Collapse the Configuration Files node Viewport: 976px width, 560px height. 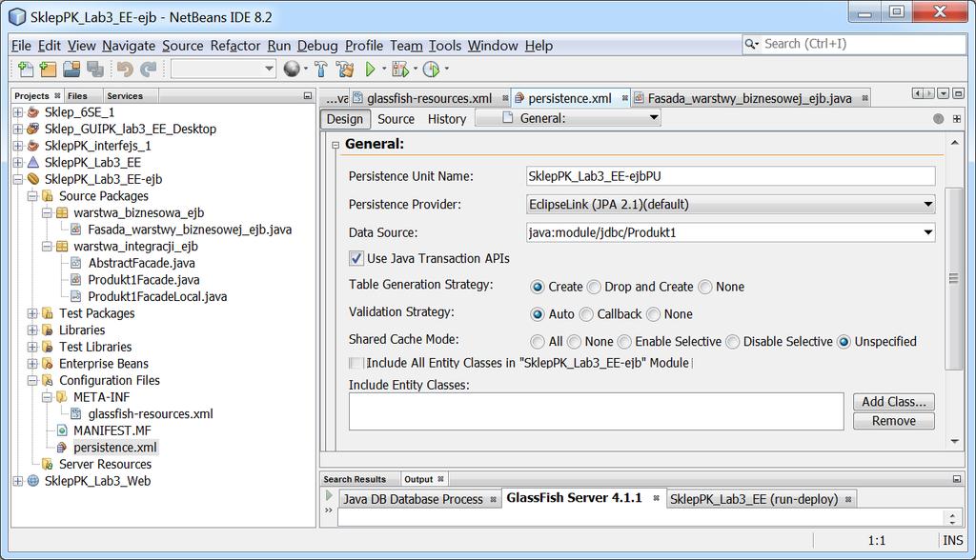click(32, 381)
